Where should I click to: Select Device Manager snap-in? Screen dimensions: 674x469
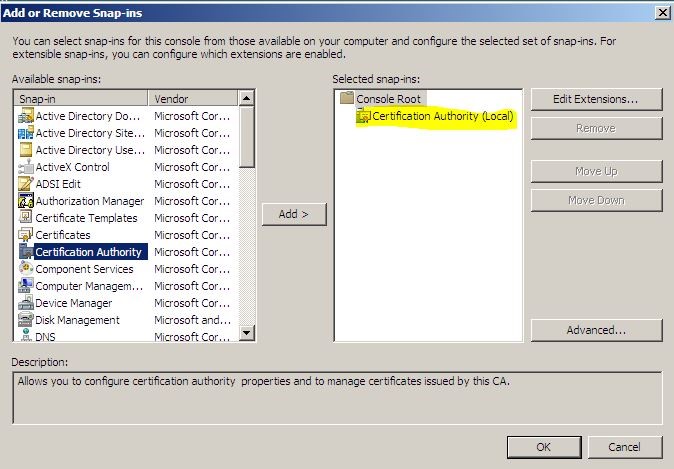pyautogui.click(x=74, y=303)
